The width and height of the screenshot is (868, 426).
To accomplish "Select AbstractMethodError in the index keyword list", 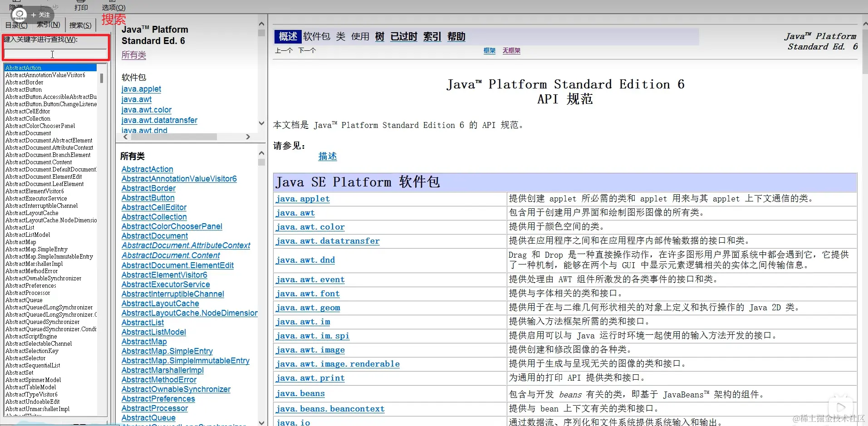I will click(32, 271).
